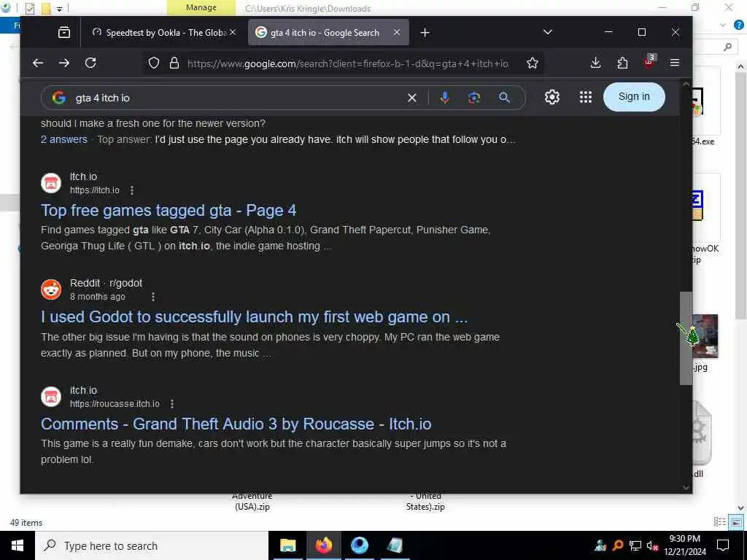The height and width of the screenshot is (560, 747).
Task: Open File Explorer from taskbar
Action: coord(287,545)
